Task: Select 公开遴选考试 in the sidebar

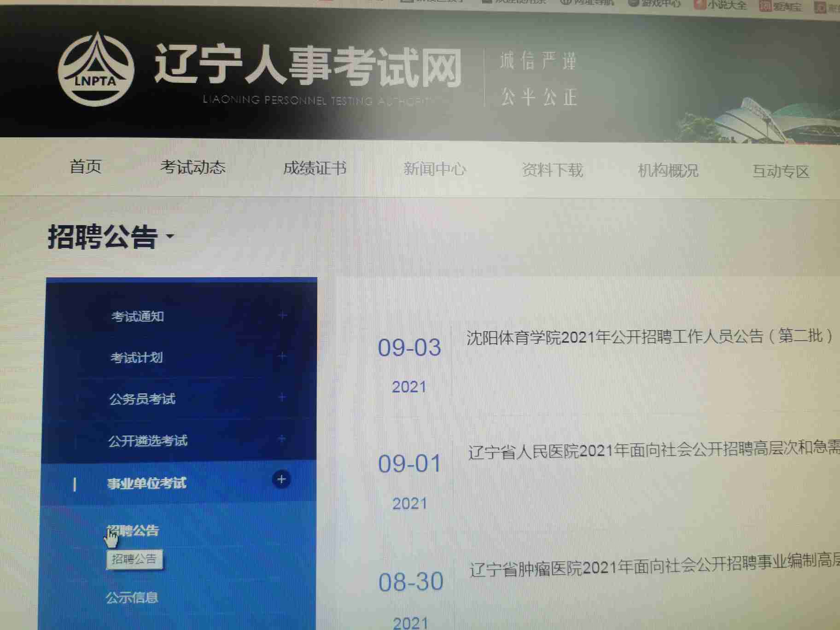Action: [148, 441]
